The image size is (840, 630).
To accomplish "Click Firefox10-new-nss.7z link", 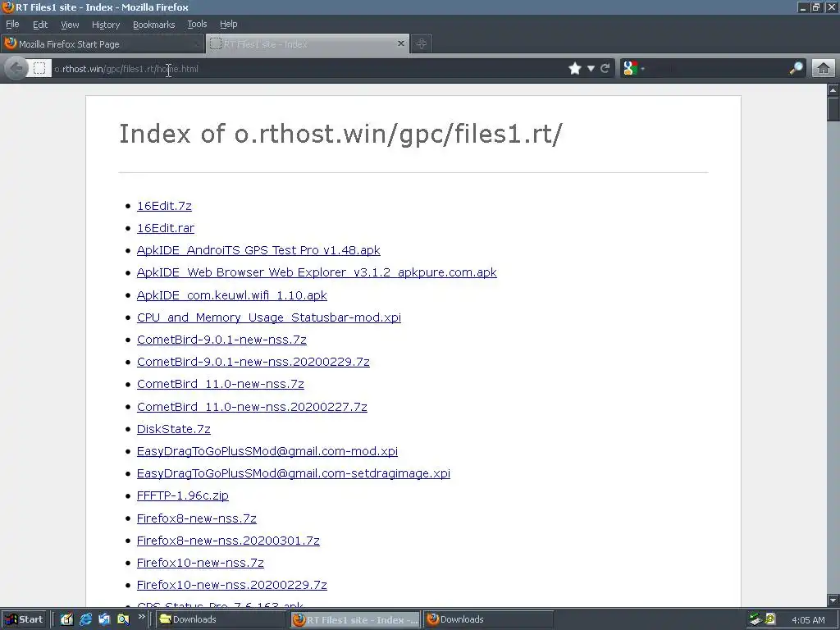I will (x=200, y=563).
